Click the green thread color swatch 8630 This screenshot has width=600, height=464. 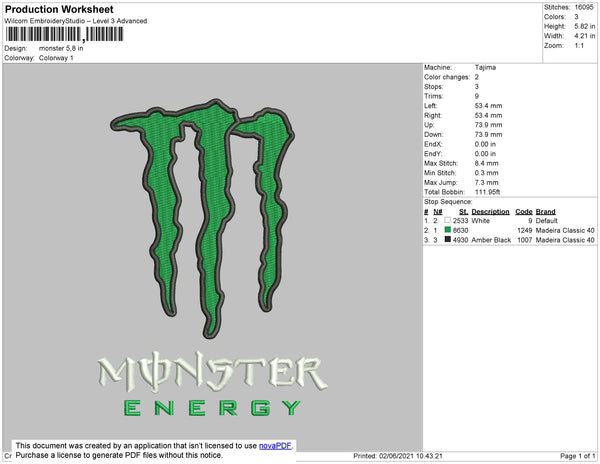pos(447,230)
